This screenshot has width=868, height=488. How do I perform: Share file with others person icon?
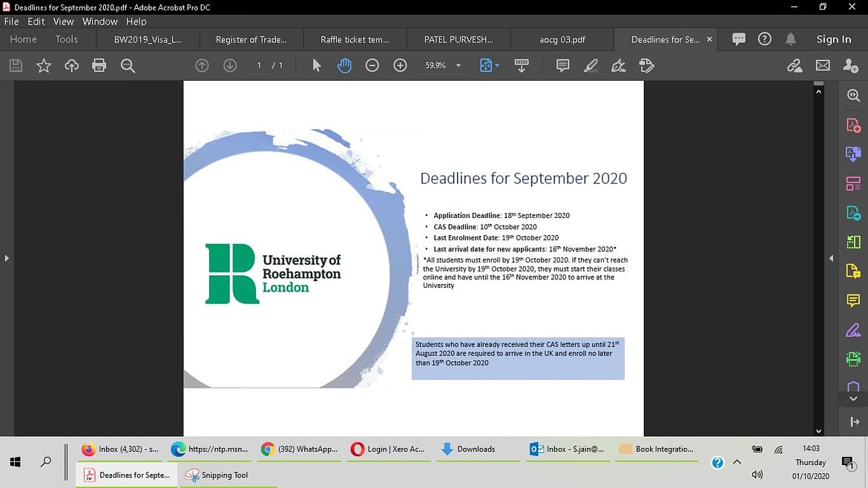pyautogui.click(x=850, y=65)
